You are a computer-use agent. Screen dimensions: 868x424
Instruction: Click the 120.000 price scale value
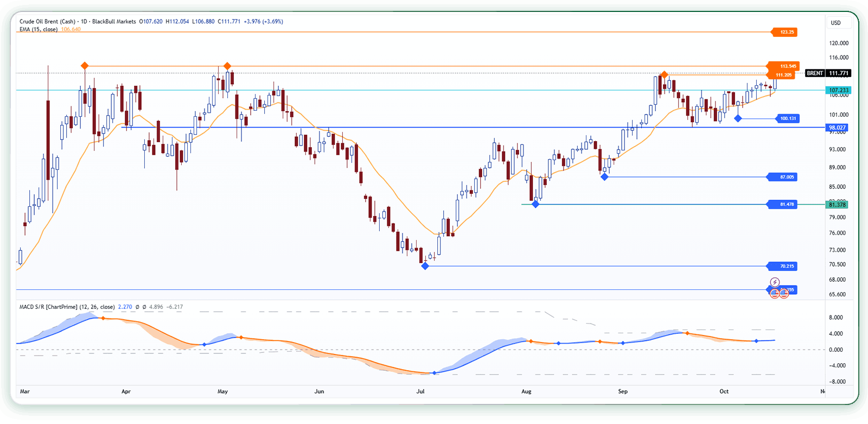(839, 43)
